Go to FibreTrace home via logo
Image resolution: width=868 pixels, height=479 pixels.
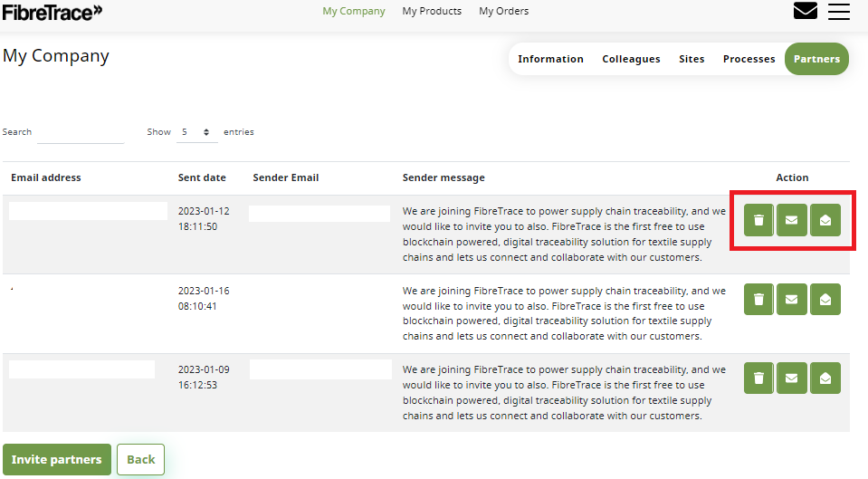point(52,12)
